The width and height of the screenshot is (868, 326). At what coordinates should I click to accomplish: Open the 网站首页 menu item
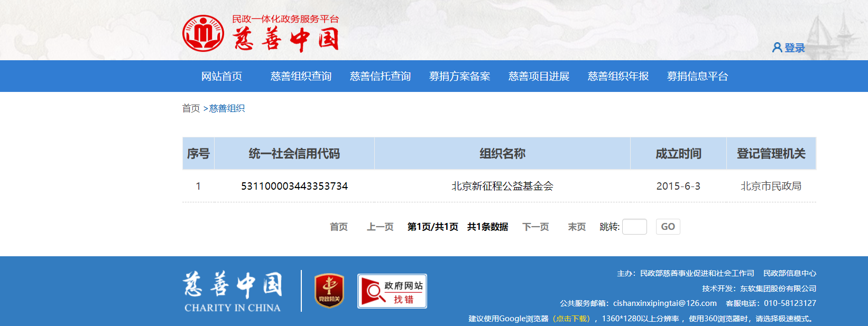(221, 77)
